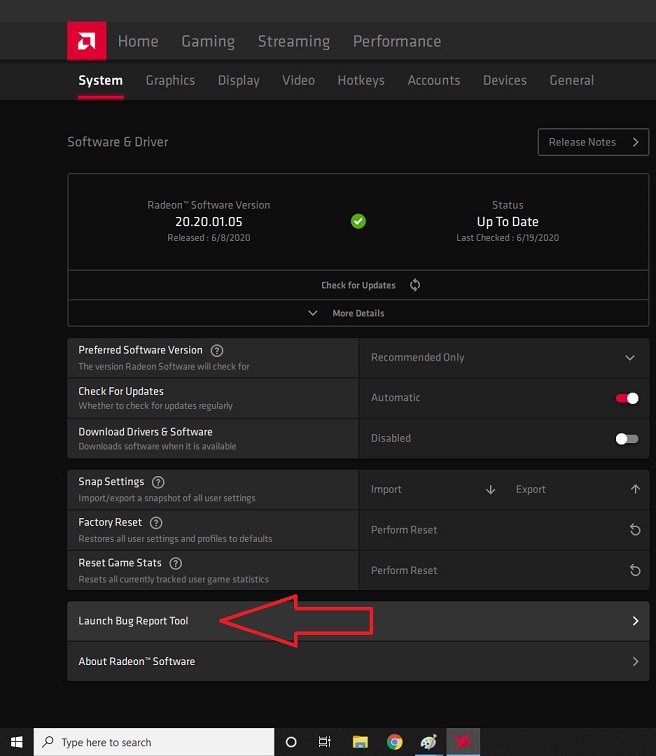Click the help icon beside Factory Reset

[156, 523]
